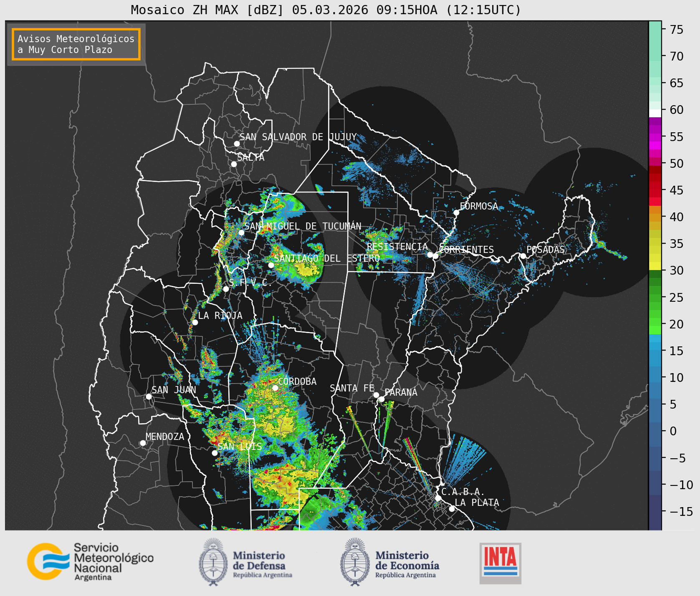This screenshot has width=700, height=596.
Task: Select the San Miguel de Tucumán city marker
Action: click(x=241, y=232)
